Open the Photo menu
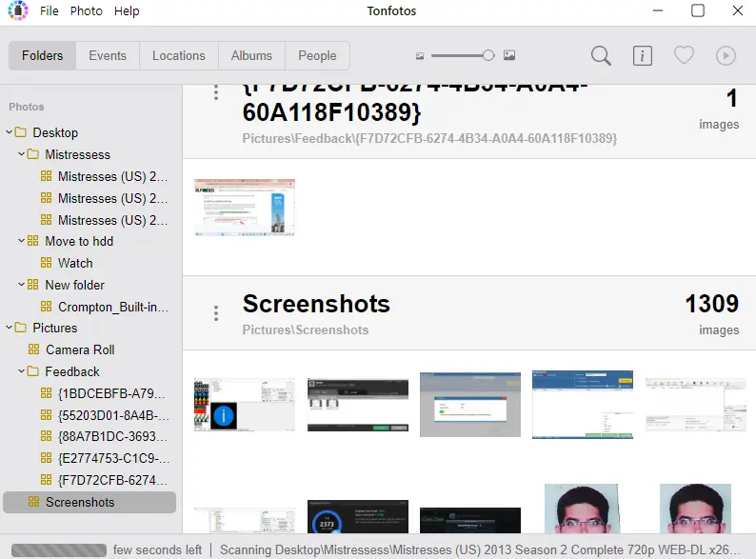The width and height of the screenshot is (756, 559). [x=87, y=10]
